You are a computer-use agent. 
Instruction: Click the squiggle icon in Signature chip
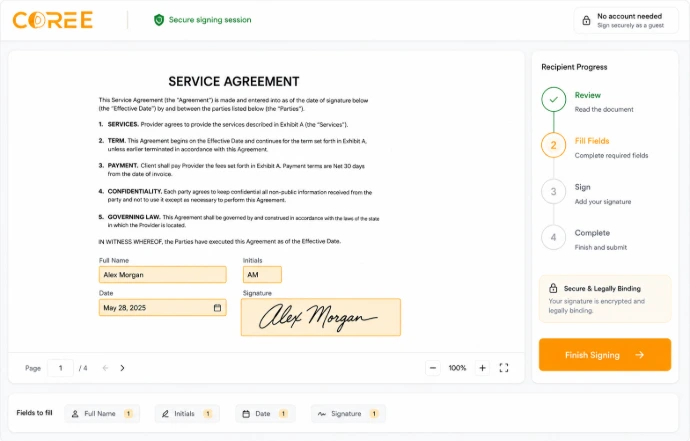tap(322, 414)
